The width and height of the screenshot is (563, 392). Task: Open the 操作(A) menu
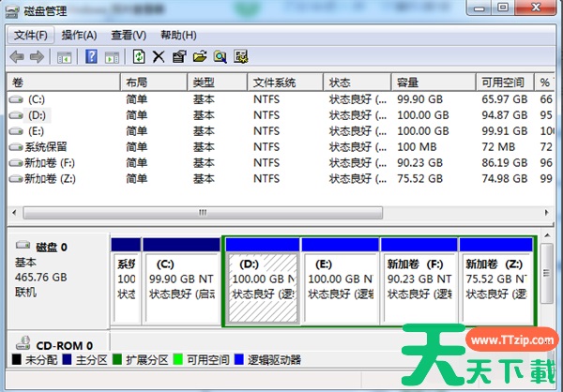[x=79, y=35]
